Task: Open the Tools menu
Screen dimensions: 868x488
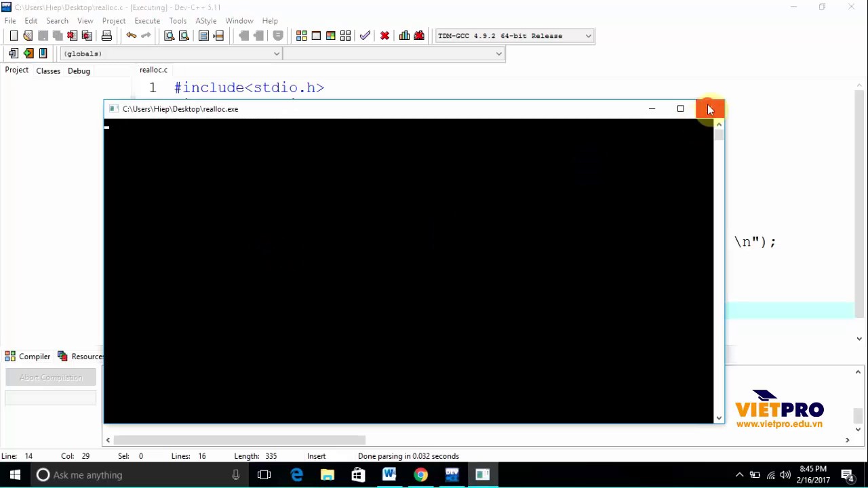Action: pyautogui.click(x=178, y=21)
